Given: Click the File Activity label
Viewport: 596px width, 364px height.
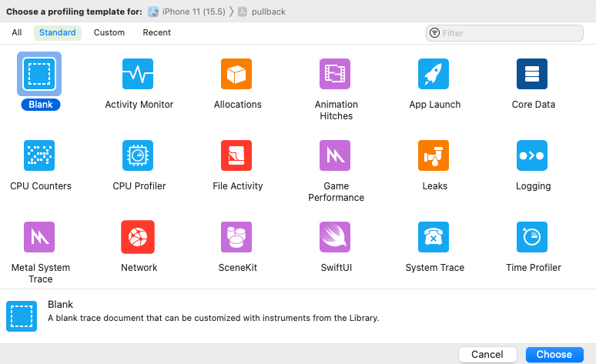Looking at the screenshot, I should (x=238, y=186).
